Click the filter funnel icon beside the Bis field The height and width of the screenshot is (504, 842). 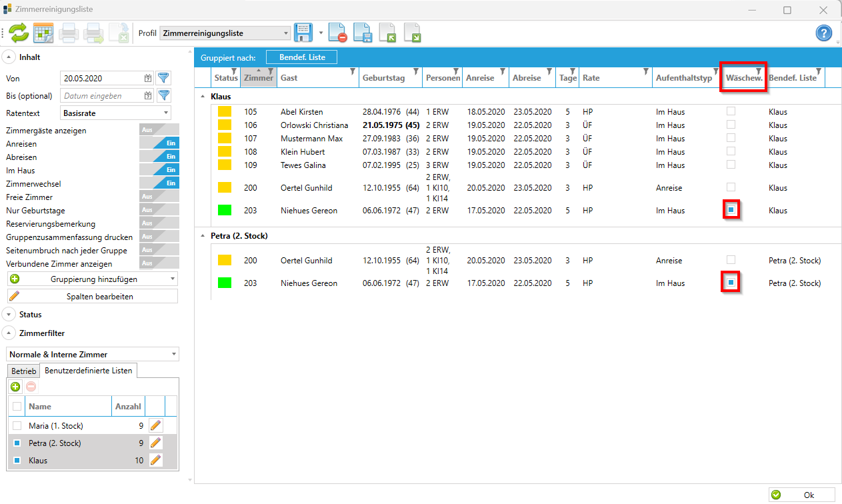coord(163,95)
